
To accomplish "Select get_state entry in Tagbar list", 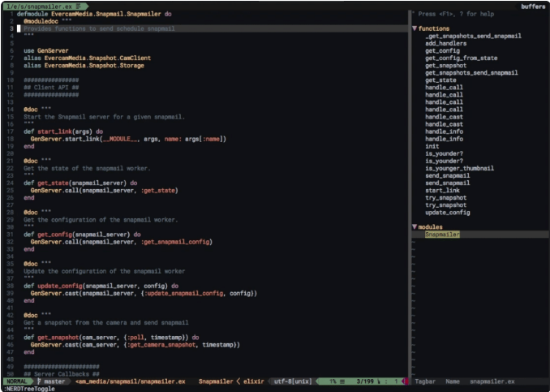I will click(x=440, y=80).
